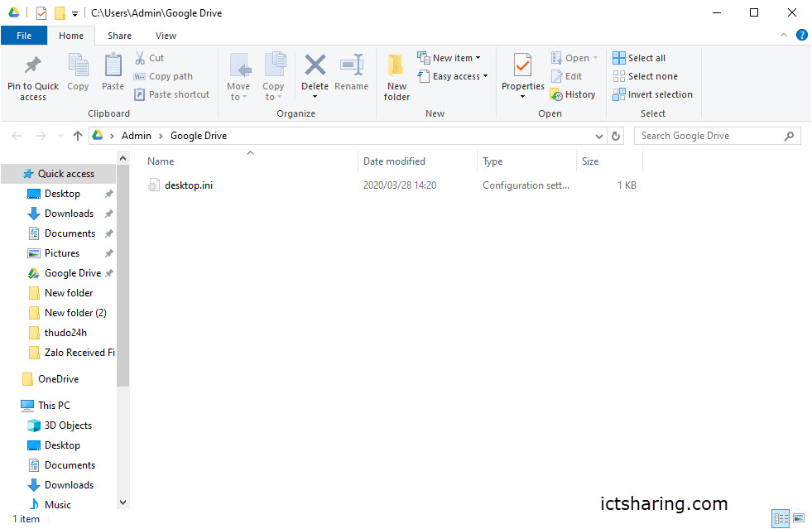This screenshot has height=529, width=812.
Task: Click the Copy ribbon icon
Action: [x=78, y=65]
